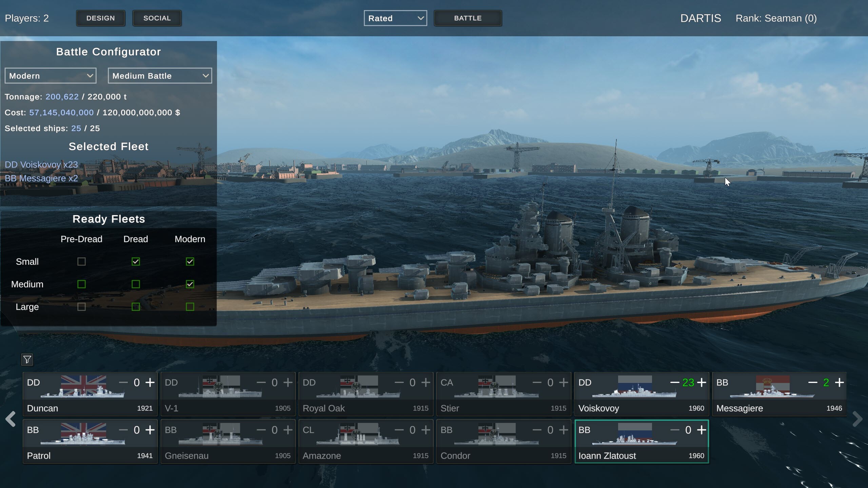Viewport: 868px width, 488px height.
Task: Open the ship list filter funnel icon
Action: tap(27, 360)
